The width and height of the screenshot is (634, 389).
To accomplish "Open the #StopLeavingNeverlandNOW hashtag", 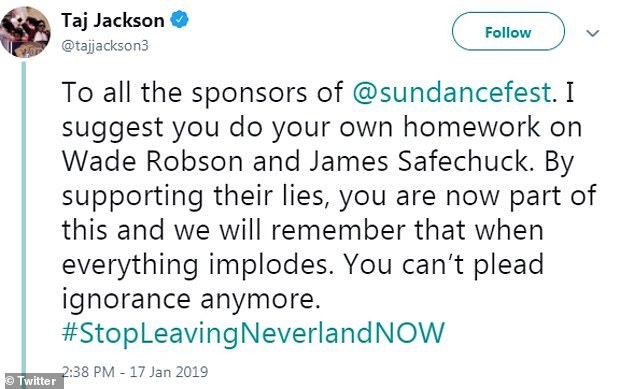I will (253, 333).
